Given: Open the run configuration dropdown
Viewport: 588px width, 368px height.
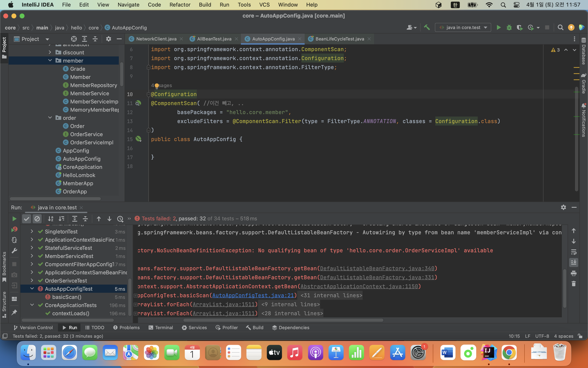Looking at the screenshot, I should [x=463, y=28].
